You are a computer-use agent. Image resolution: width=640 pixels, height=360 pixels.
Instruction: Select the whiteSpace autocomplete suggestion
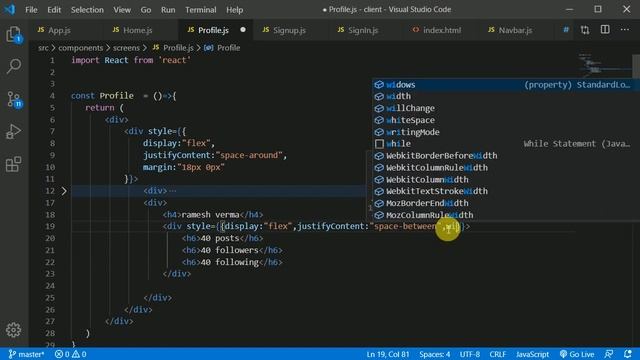click(x=506, y=120)
